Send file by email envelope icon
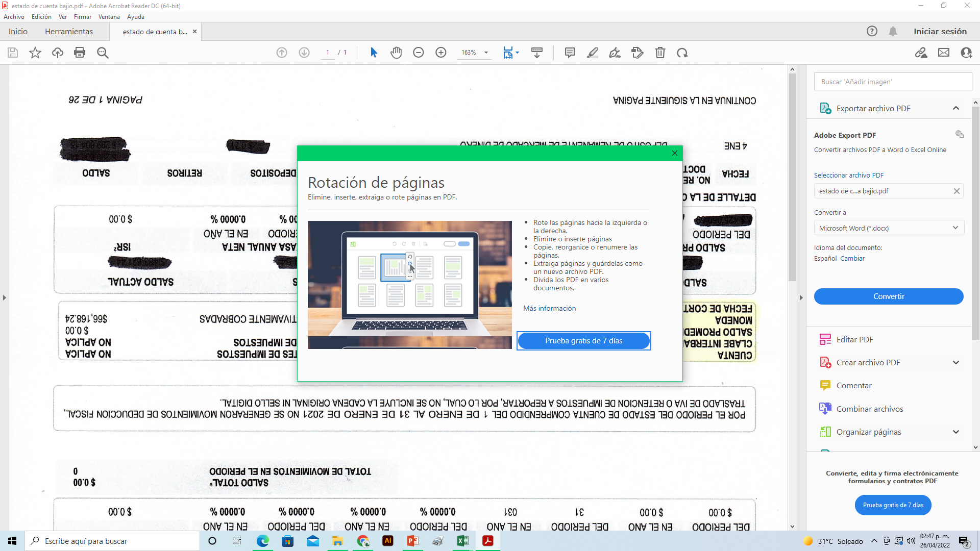 pos(944,53)
